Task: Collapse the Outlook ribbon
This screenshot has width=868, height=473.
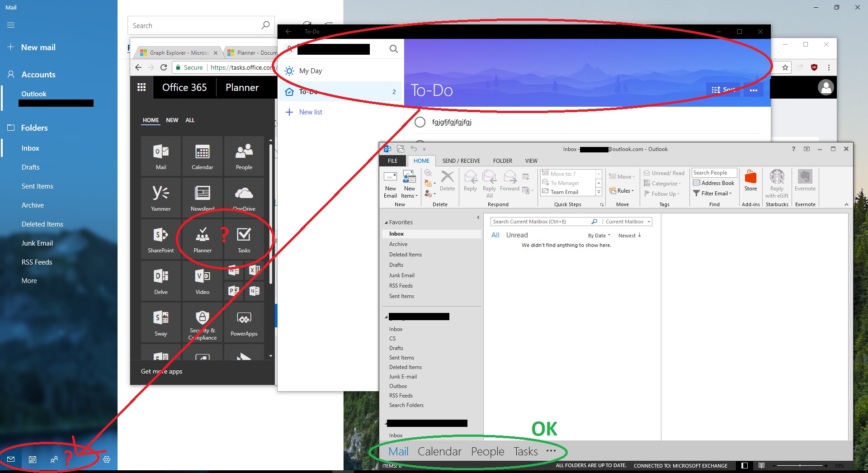Action: [846, 205]
